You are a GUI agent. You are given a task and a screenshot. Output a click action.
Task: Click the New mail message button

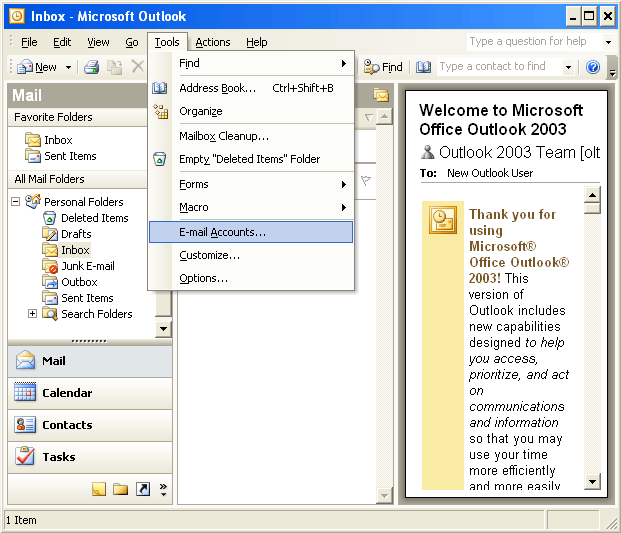pyautogui.click(x=39, y=67)
